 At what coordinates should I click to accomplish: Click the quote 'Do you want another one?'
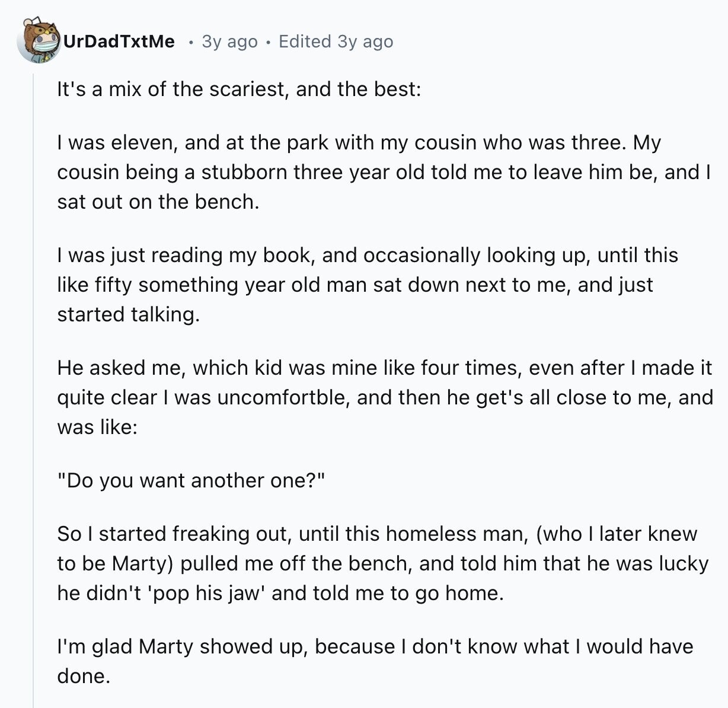(191, 480)
